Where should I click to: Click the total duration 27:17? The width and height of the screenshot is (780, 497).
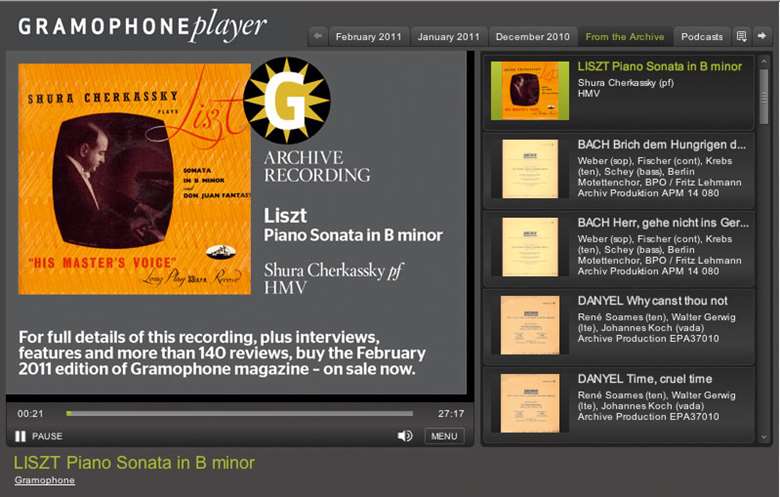point(451,414)
